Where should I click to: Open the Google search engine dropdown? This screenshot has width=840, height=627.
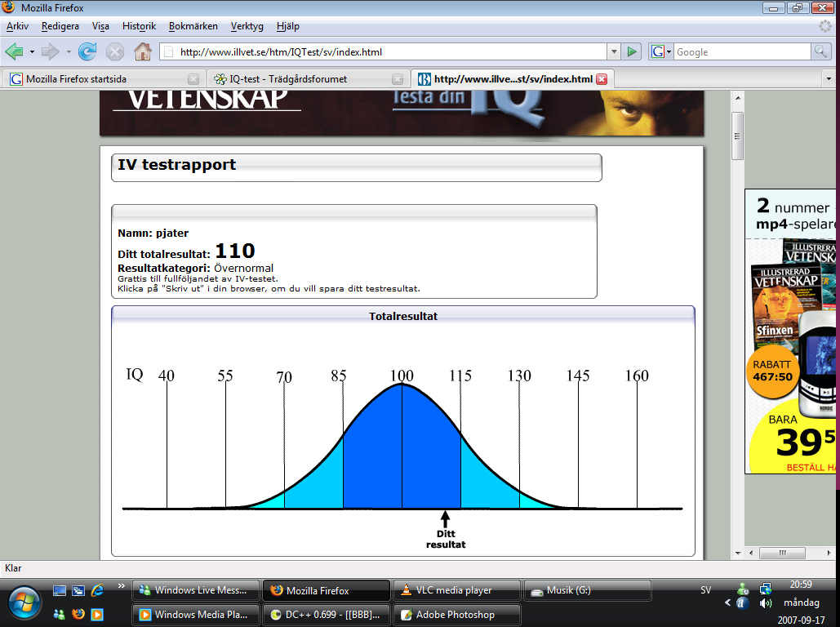[x=660, y=51]
